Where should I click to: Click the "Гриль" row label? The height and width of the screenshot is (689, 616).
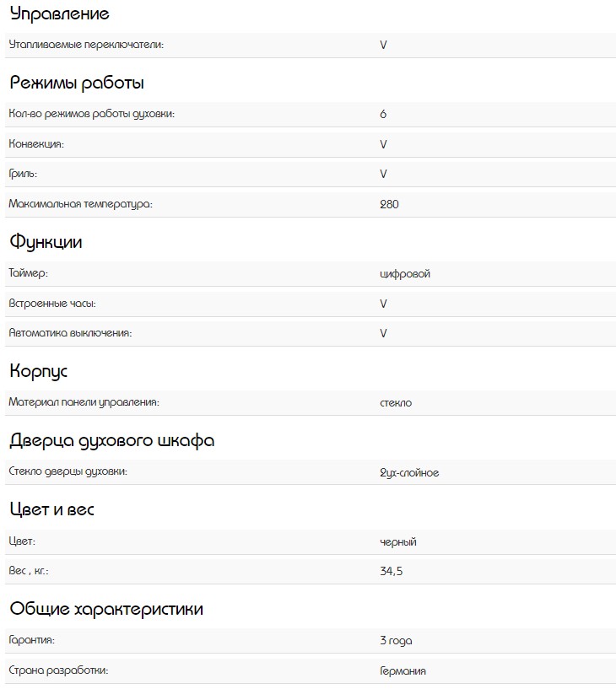[23, 174]
